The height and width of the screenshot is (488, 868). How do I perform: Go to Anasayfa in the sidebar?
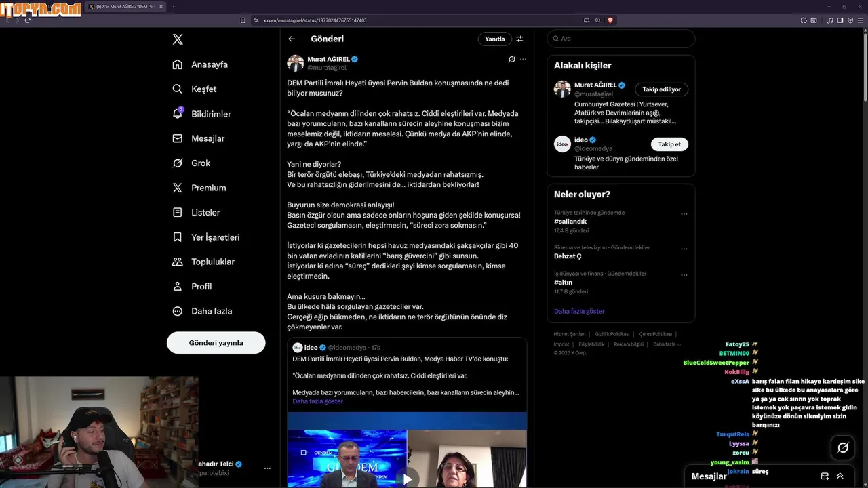[200, 64]
